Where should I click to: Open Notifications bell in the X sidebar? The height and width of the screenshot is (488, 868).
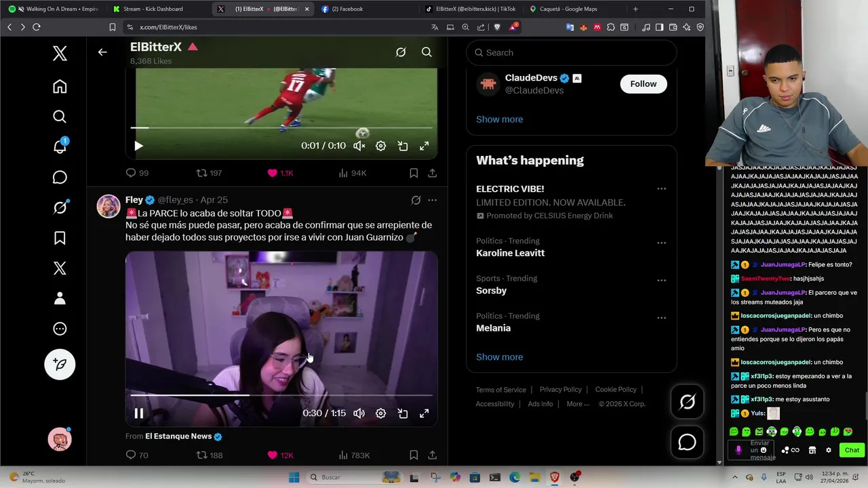[60, 146]
